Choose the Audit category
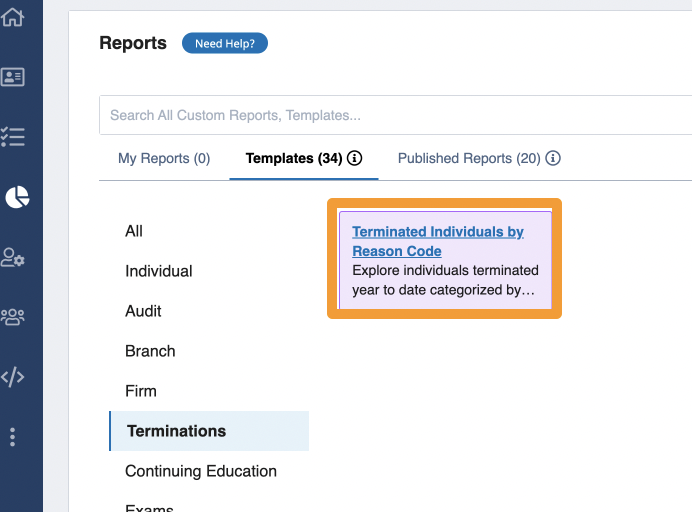This screenshot has width=692, height=512. point(143,311)
